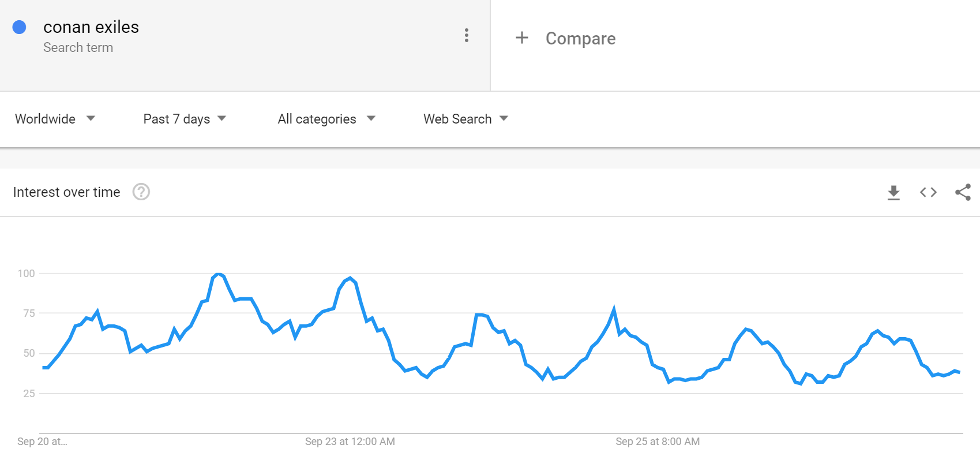This screenshot has height=456, width=980.
Task: Click the Sep 25 at 8:00 AM axis label
Action: pyautogui.click(x=658, y=442)
